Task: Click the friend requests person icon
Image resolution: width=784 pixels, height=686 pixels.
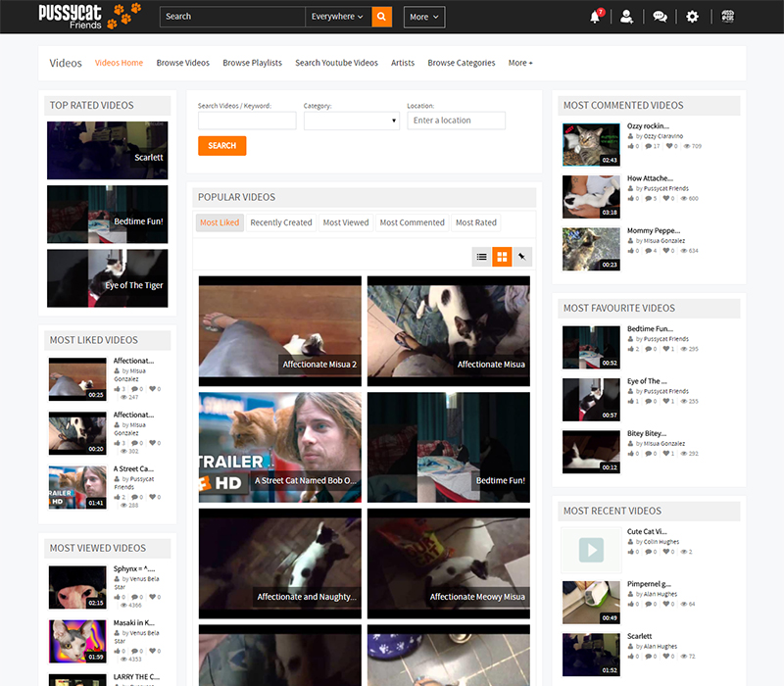Action: (x=627, y=17)
